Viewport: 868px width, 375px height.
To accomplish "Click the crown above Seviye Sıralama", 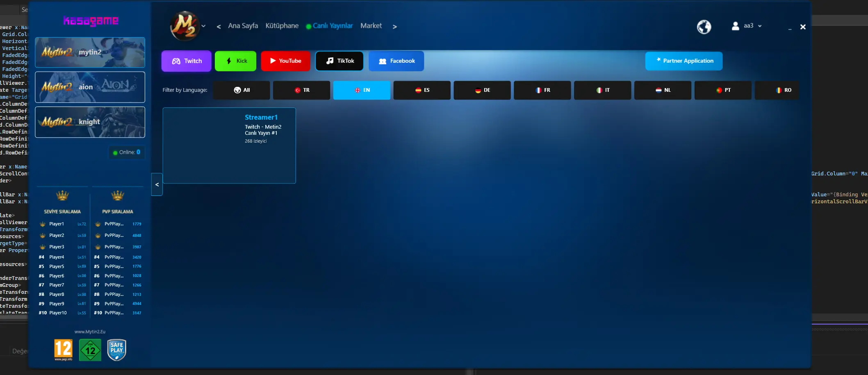I will click(62, 195).
